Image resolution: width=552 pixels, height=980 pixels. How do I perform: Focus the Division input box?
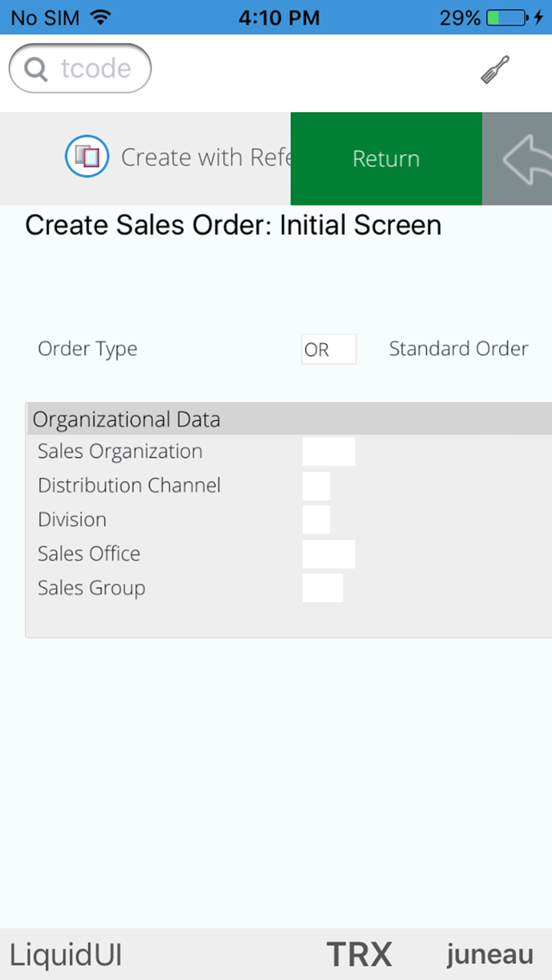coord(317,520)
